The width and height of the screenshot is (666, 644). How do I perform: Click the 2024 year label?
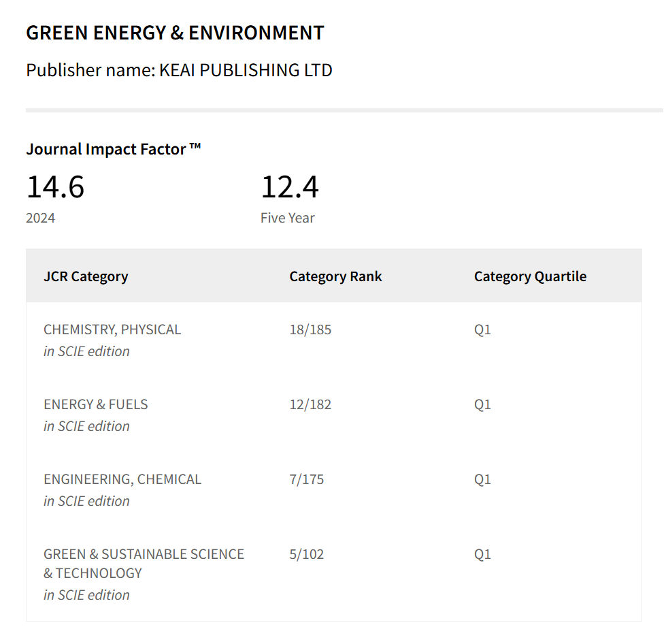click(41, 219)
